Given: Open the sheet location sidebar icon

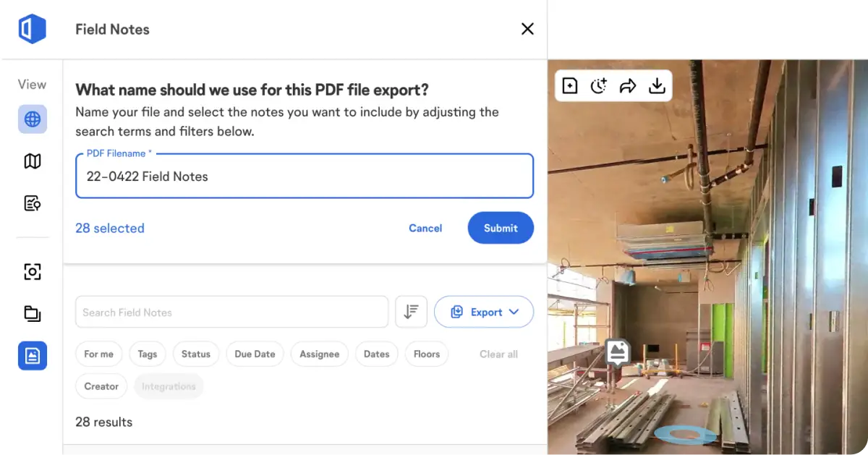Looking at the screenshot, I should tap(33, 203).
